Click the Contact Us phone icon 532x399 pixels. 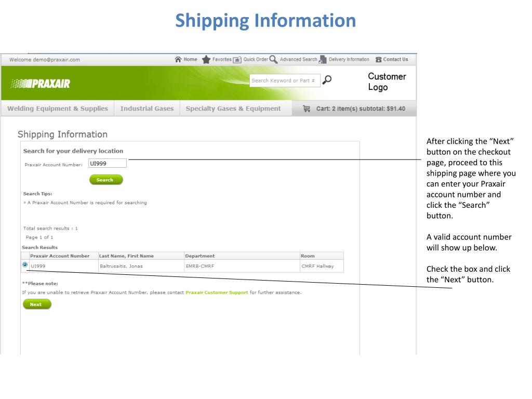(x=379, y=60)
